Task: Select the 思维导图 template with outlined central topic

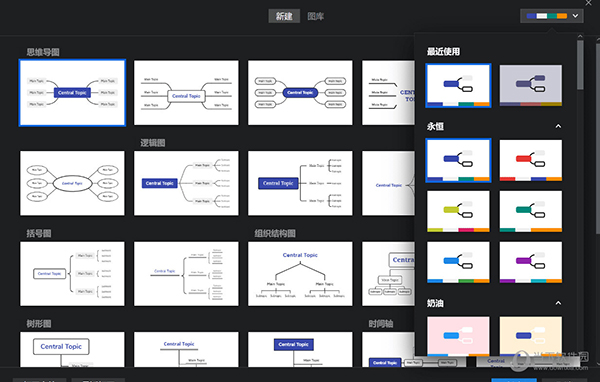Action: click(186, 93)
